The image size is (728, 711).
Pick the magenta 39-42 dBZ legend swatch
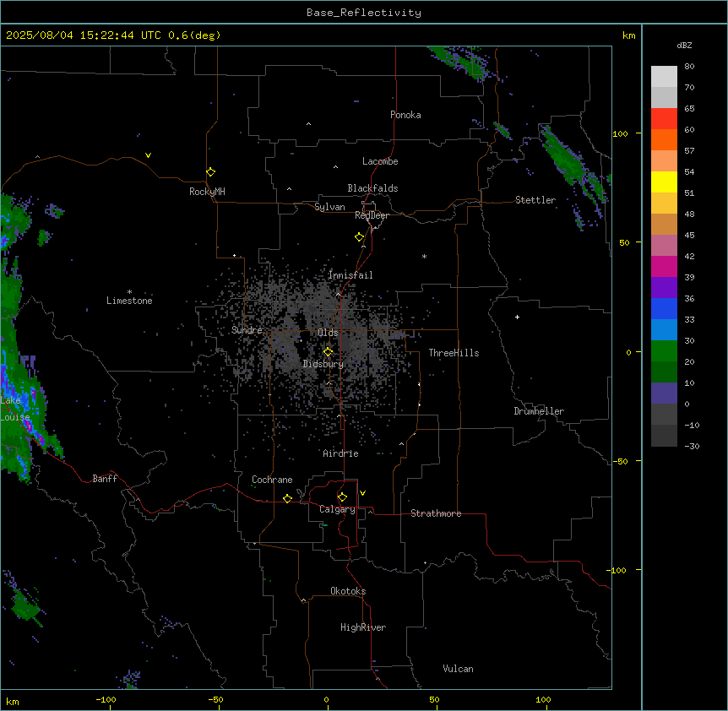pyautogui.click(x=664, y=266)
